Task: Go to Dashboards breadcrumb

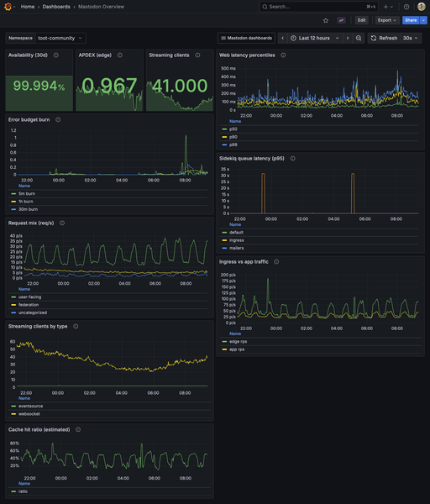Action: coord(56,7)
